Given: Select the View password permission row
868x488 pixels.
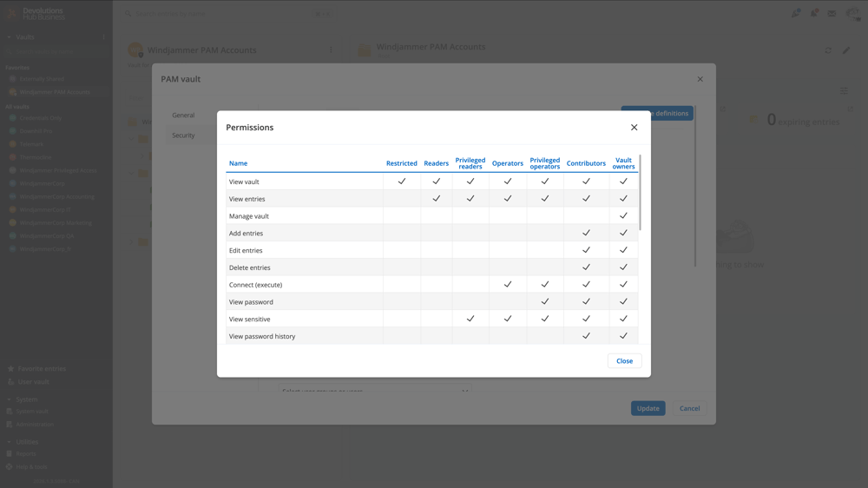Looking at the screenshot, I should coord(431,302).
